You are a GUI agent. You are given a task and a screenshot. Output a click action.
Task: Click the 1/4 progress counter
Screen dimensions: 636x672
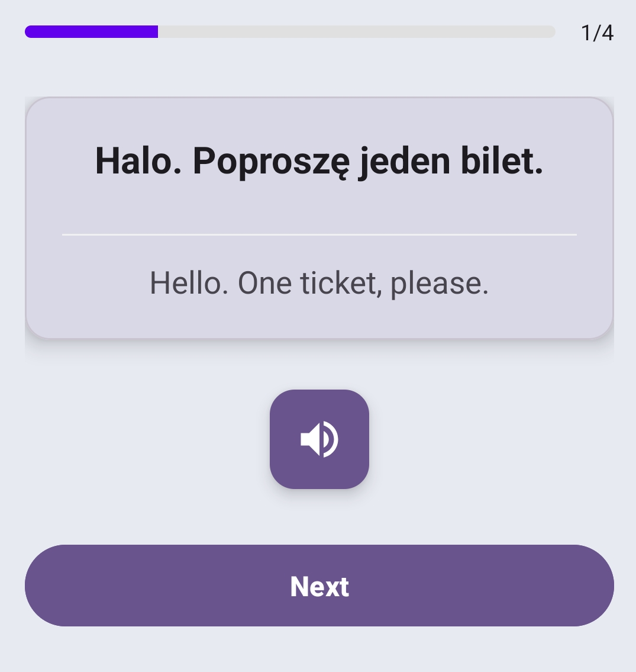point(598,33)
